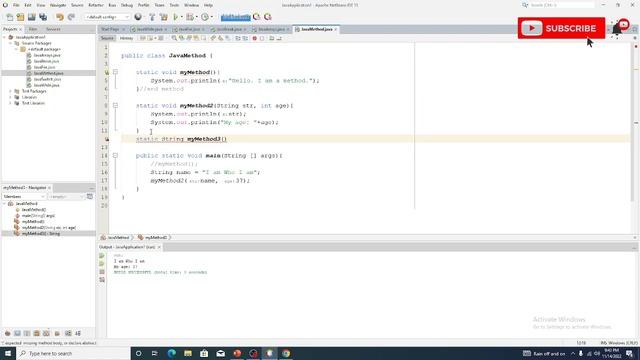Open the Help menu

(208, 5)
